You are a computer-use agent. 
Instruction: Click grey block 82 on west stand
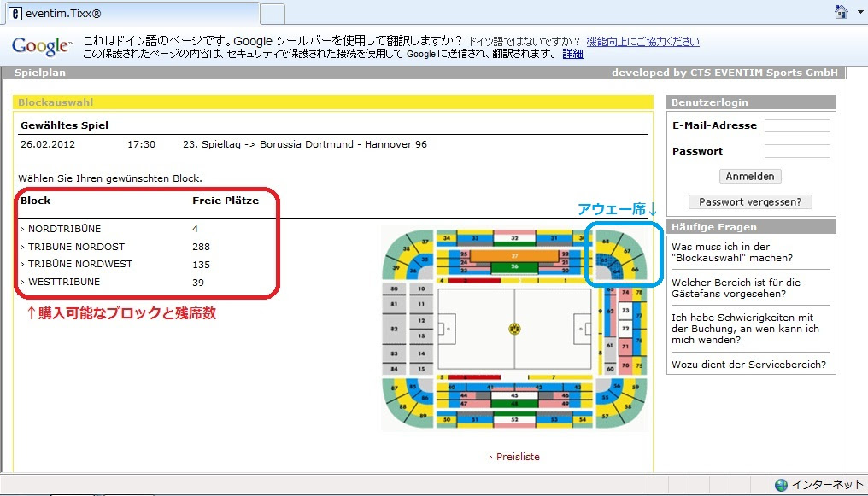click(x=394, y=329)
